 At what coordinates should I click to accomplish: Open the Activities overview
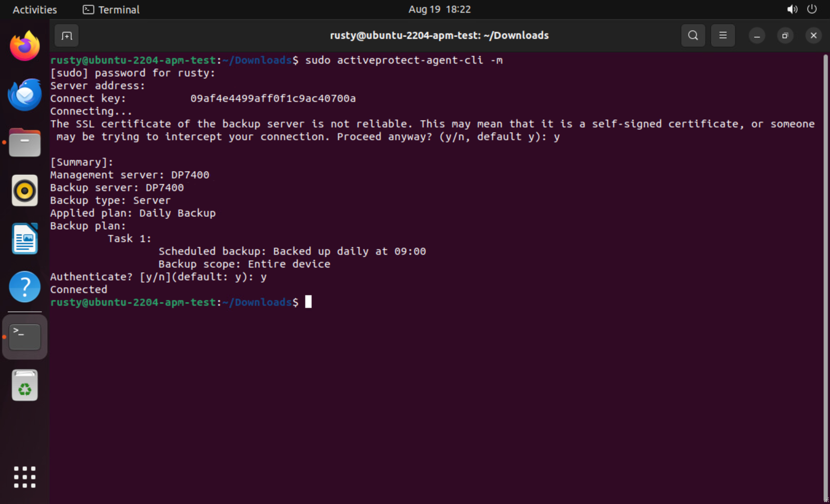pos(35,9)
